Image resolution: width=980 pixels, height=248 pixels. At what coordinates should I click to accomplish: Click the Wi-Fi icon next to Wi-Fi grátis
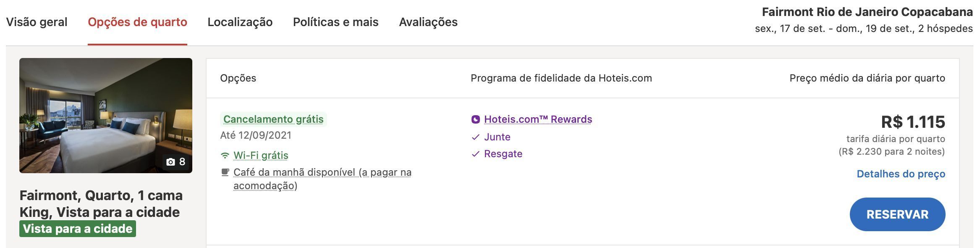tap(225, 156)
